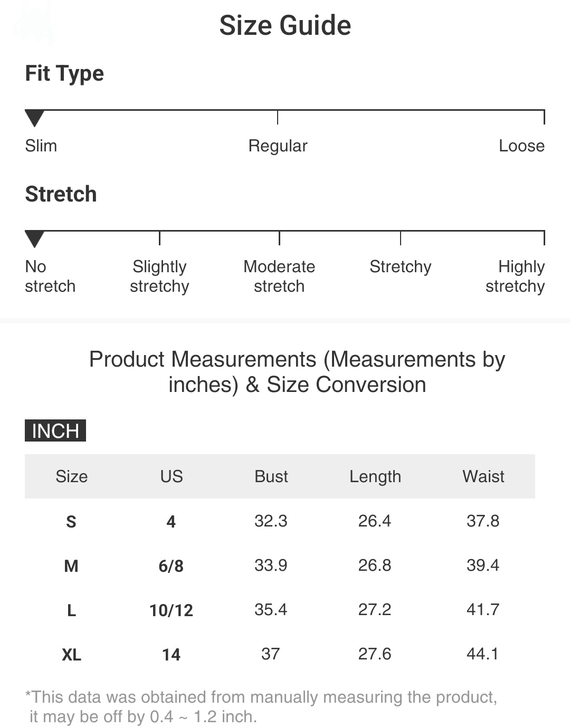Click the US size 10/12 cell
The height and width of the screenshot is (728, 570).
coord(171,610)
